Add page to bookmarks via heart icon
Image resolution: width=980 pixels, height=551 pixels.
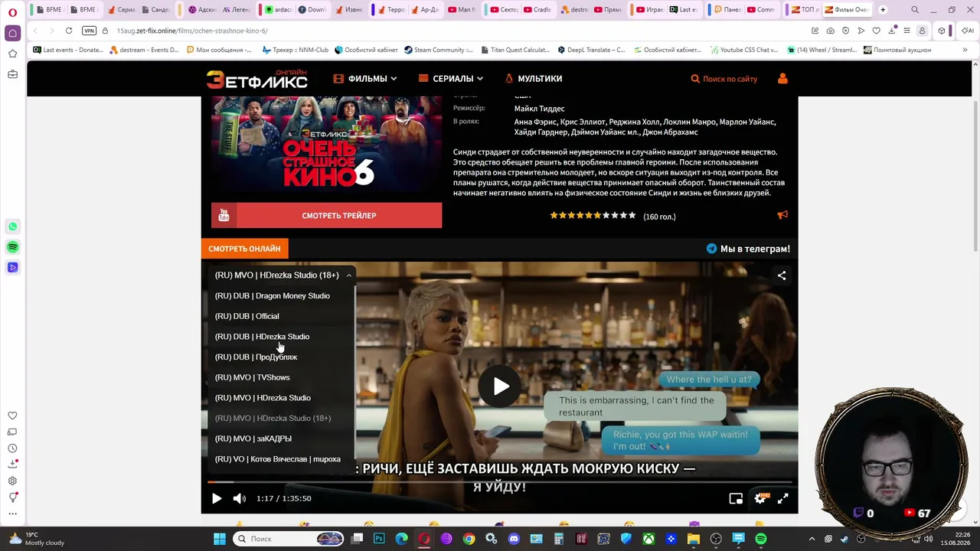click(x=877, y=31)
